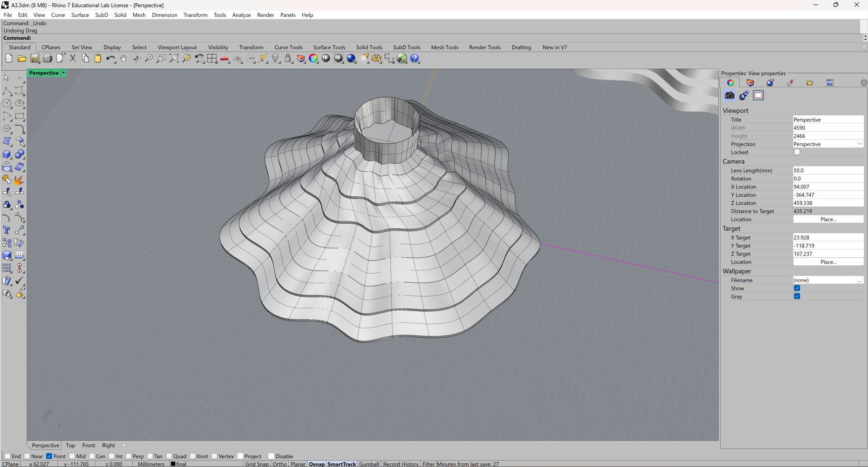Toggle Record History in status bar

(401, 464)
